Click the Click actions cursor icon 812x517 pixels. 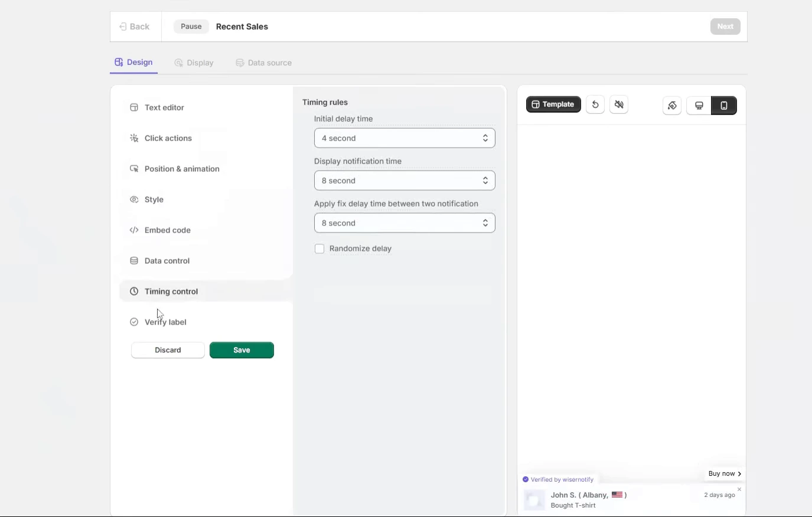pos(134,138)
